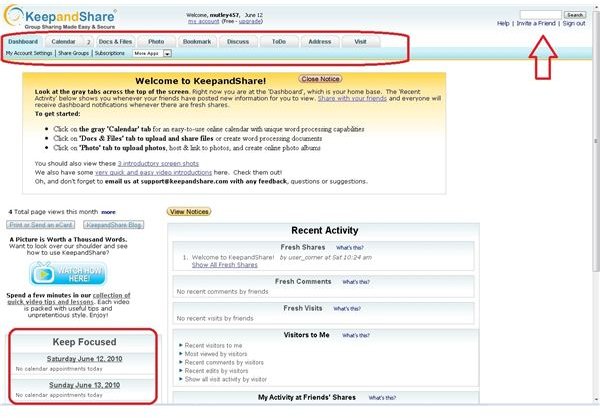The width and height of the screenshot is (600, 418).
Task: Open collection of quick video tips link
Action: coord(69,299)
